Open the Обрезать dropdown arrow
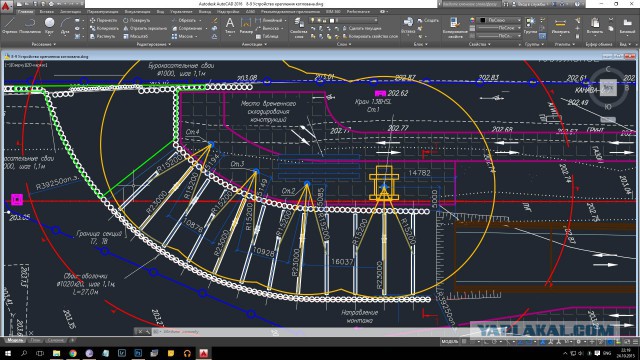The image size is (640, 360). (200, 20)
